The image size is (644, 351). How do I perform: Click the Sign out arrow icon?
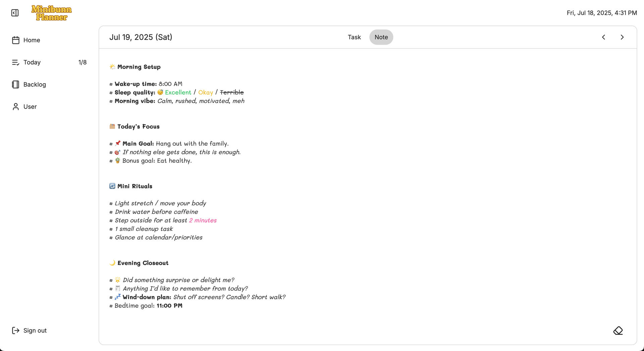pos(15,331)
